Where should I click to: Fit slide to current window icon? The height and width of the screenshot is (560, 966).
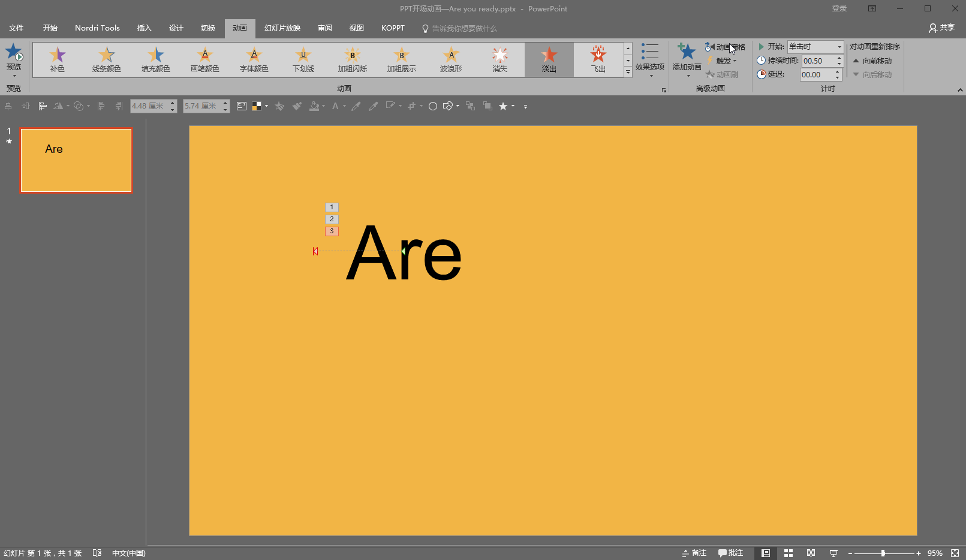955,553
